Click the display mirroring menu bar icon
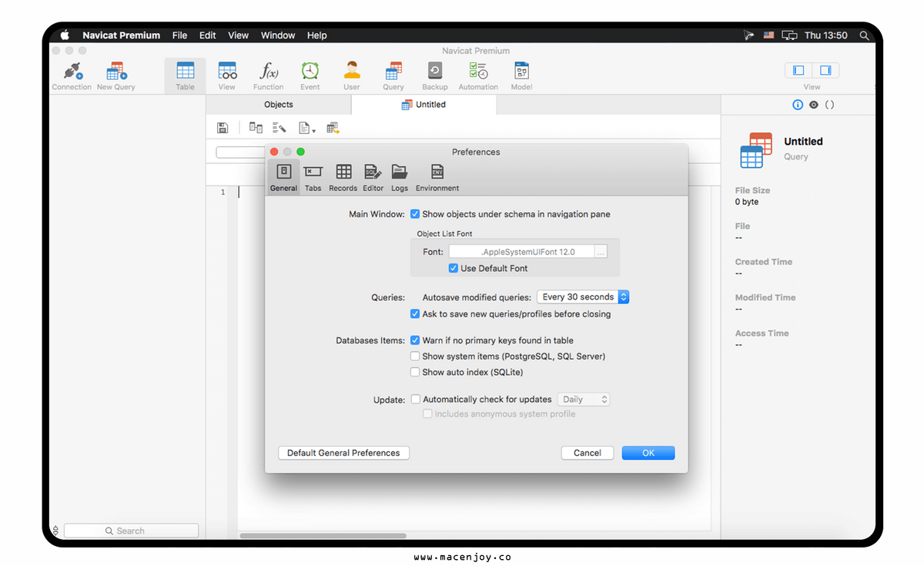This screenshot has height=566, width=924. [789, 35]
